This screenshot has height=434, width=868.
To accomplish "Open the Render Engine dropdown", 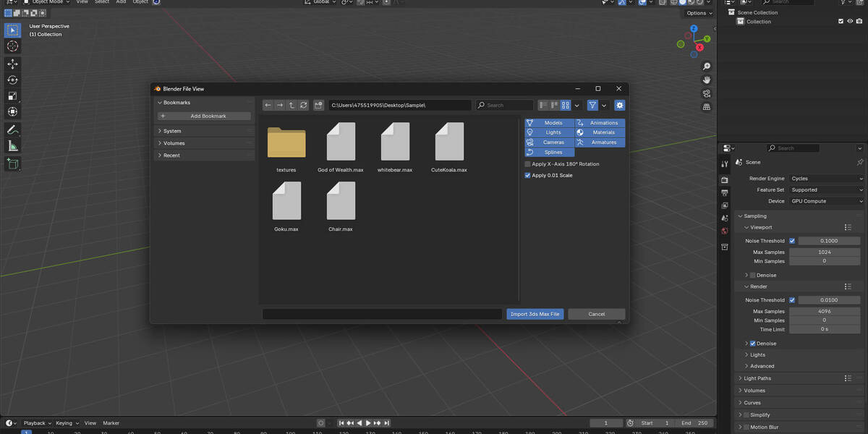I will coord(826,178).
